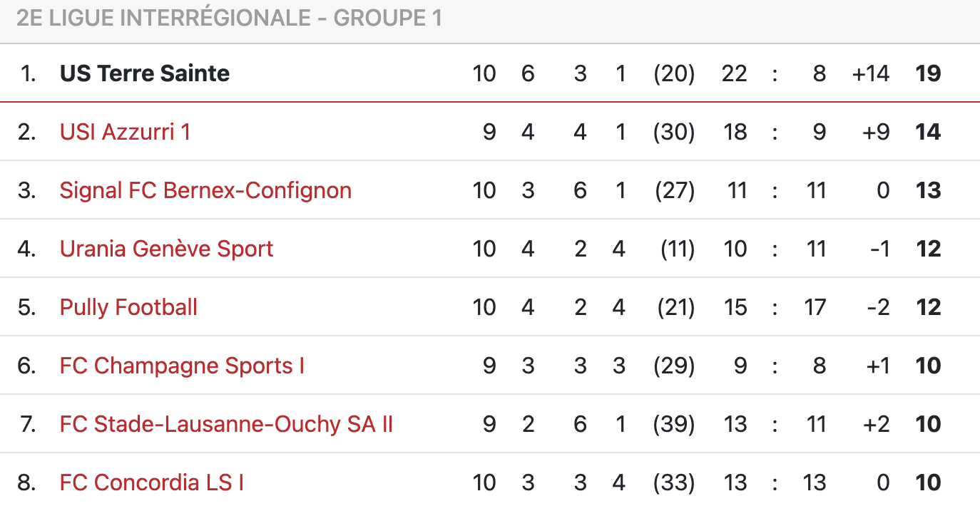Click the Signal FC Bernex-Confignon link
The height and width of the screenshot is (506, 980).
(x=205, y=190)
